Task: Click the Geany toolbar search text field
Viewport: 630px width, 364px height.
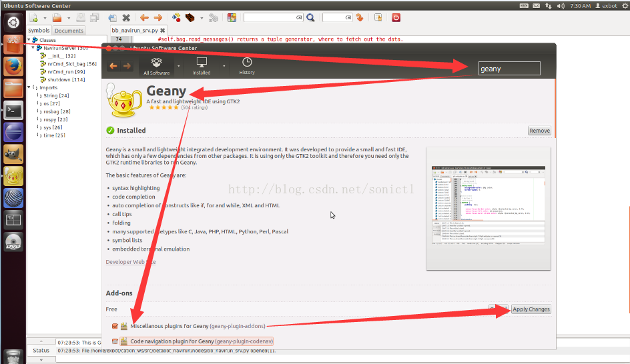Action: pos(273,17)
